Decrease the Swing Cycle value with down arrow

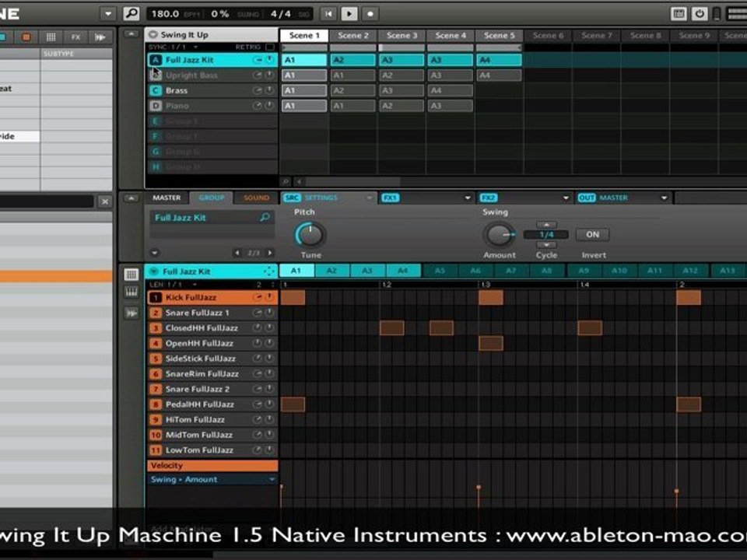point(546,244)
